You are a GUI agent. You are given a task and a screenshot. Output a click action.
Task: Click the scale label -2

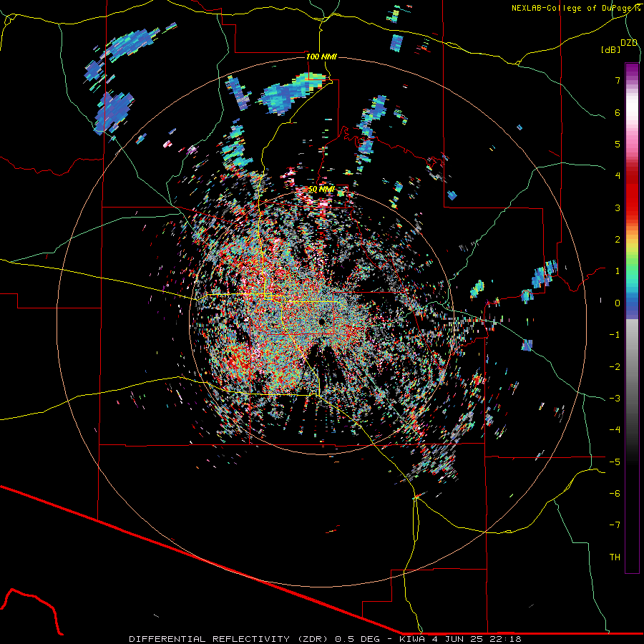615,367
